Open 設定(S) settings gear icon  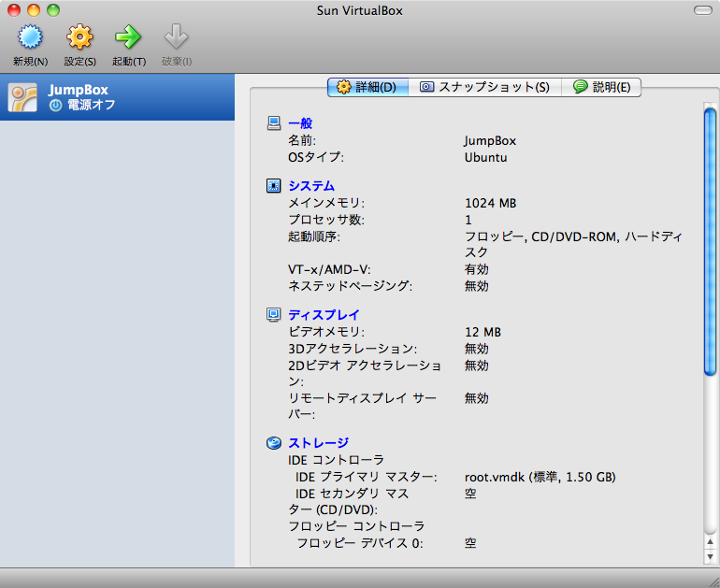click(79, 36)
